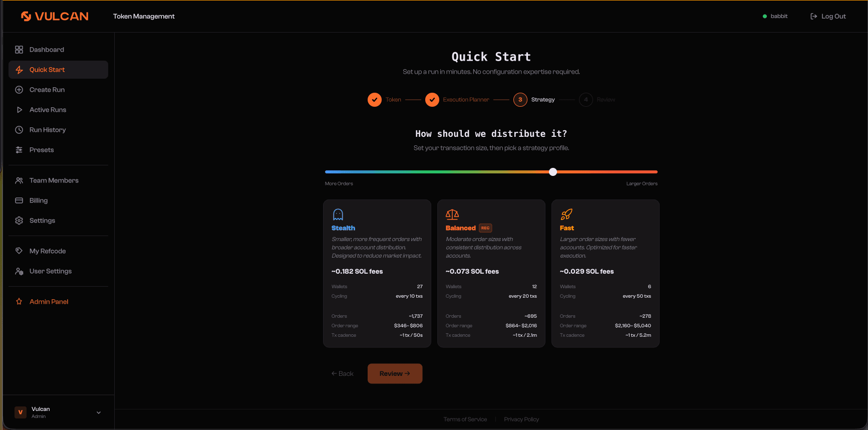Click the Vulcan logo icon
The image size is (868, 430).
[x=26, y=17]
